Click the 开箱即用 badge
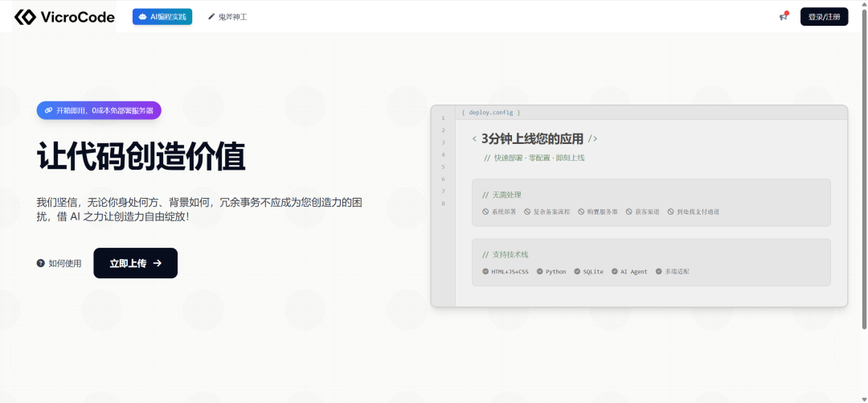The image size is (868, 403). click(x=99, y=110)
